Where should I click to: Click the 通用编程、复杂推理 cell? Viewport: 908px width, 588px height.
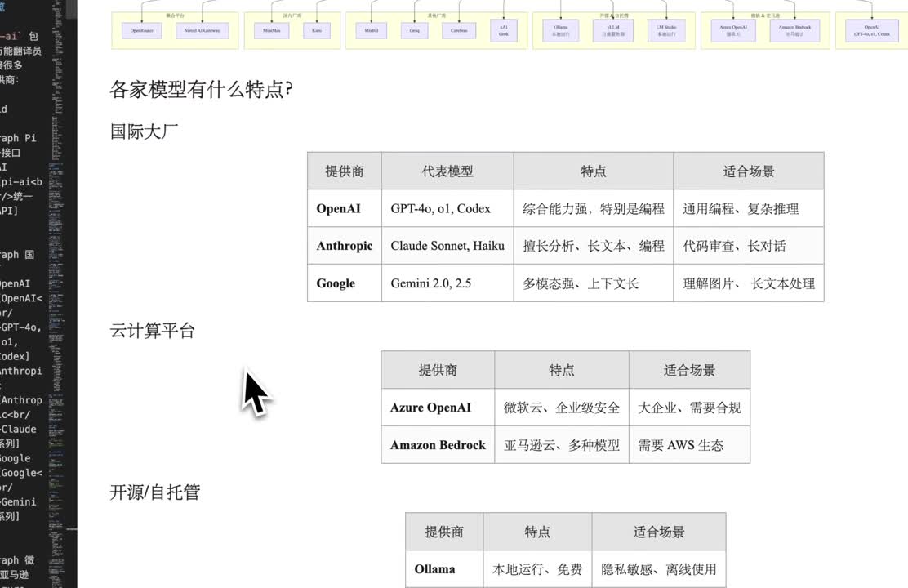(x=749, y=208)
